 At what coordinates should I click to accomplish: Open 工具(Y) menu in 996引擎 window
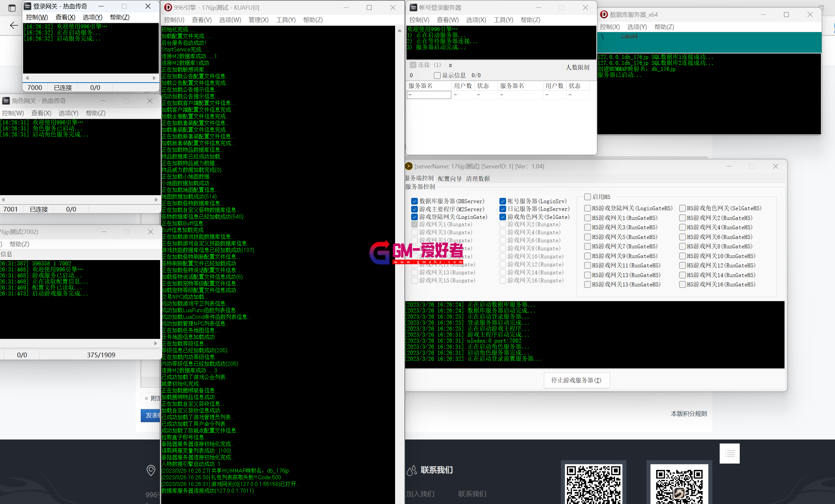coord(286,20)
